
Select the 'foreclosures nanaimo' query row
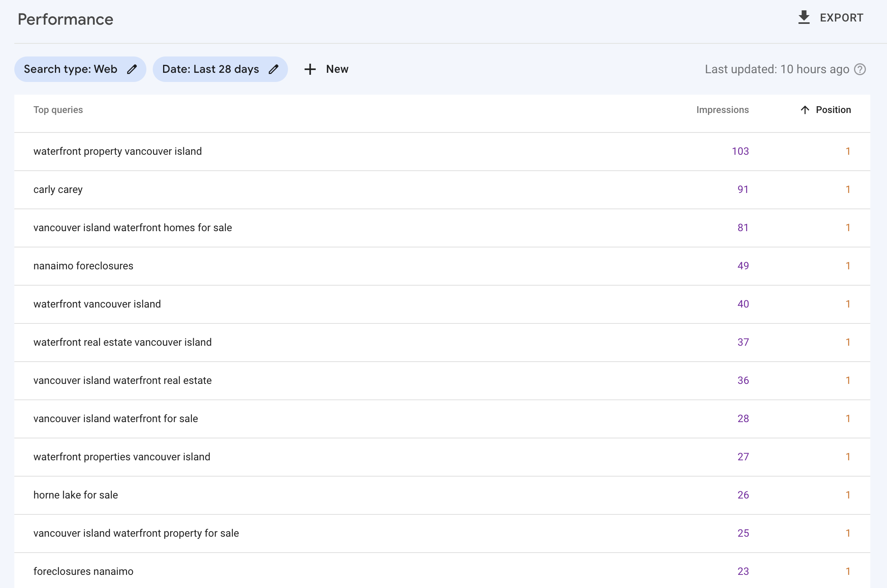point(83,571)
